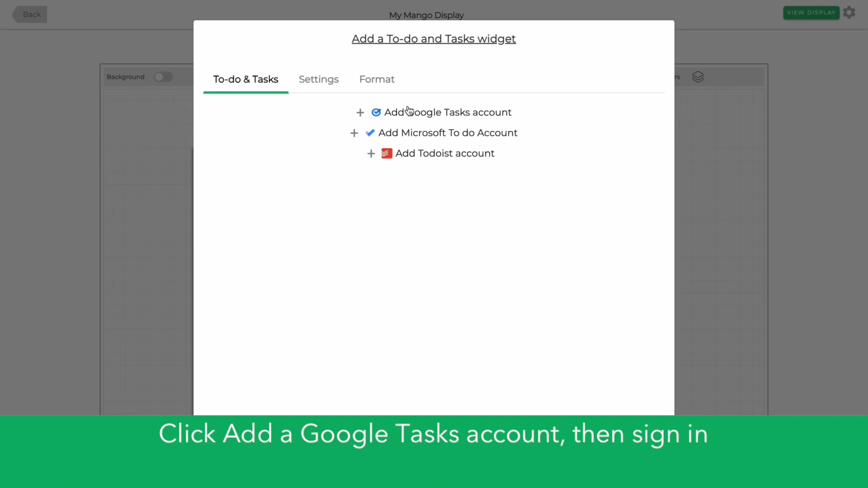868x488 pixels.
Task: Click Add Todoist account text
Action: (444, 154)
